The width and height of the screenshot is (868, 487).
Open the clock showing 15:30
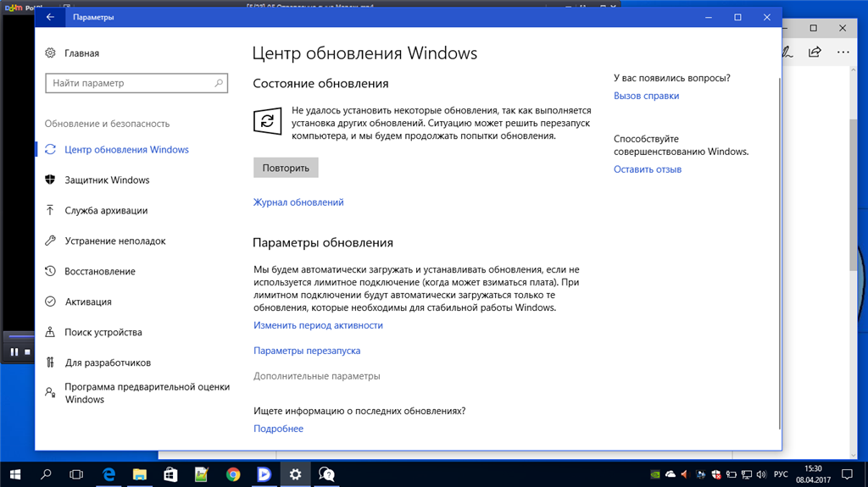click(813, 474)
